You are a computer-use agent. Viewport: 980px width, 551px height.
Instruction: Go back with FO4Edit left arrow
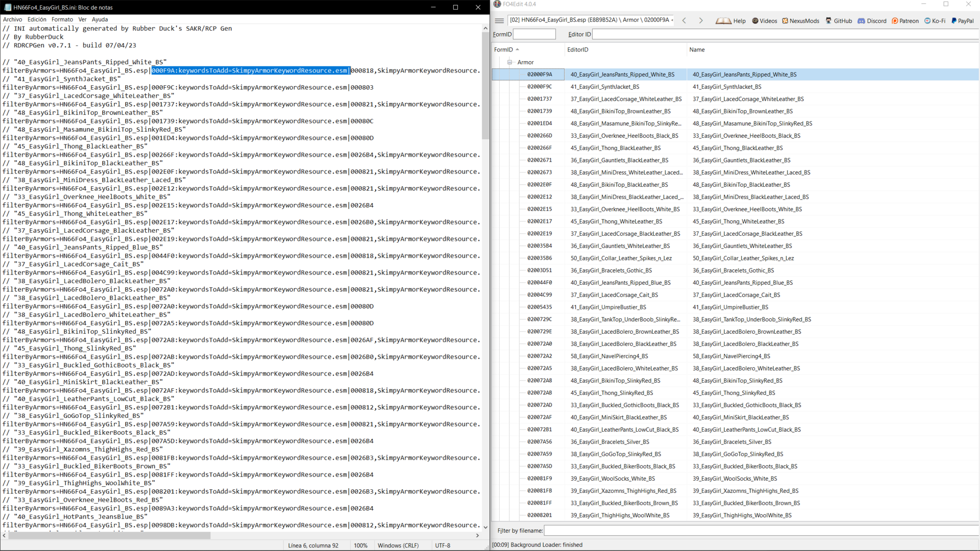pyautogui.click(x=684, y=21)
